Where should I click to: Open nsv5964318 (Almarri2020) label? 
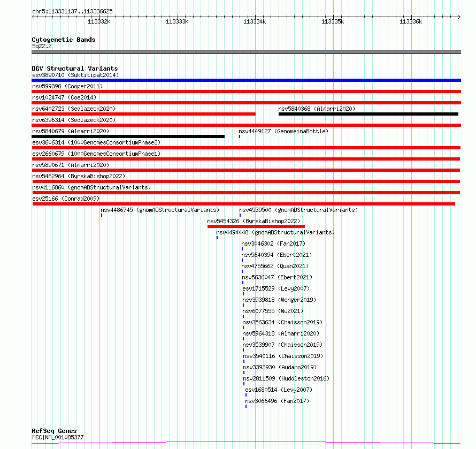coord(281,333)
